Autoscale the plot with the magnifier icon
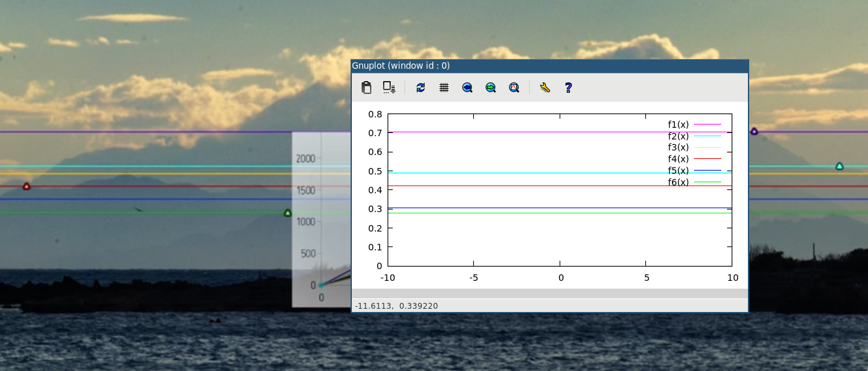Image resolution: width=868 pixels, height=371 pixels. pyautogui.click(x=514, y=88)
